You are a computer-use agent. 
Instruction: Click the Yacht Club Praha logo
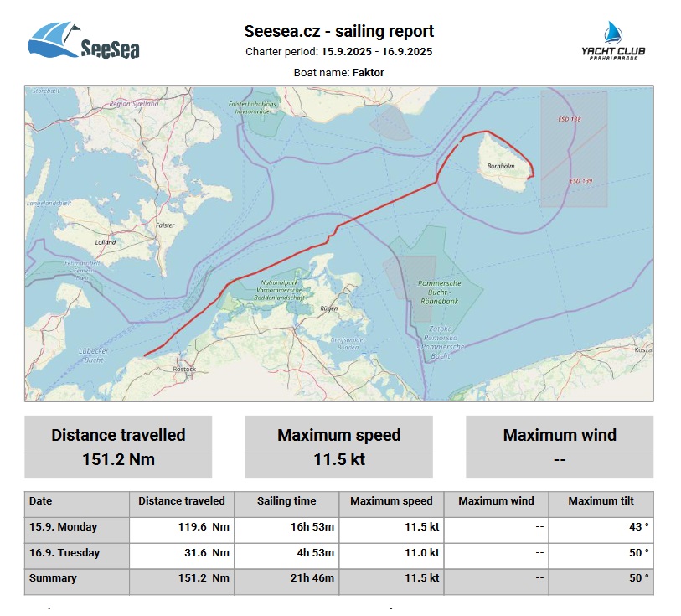pos(613,41)
